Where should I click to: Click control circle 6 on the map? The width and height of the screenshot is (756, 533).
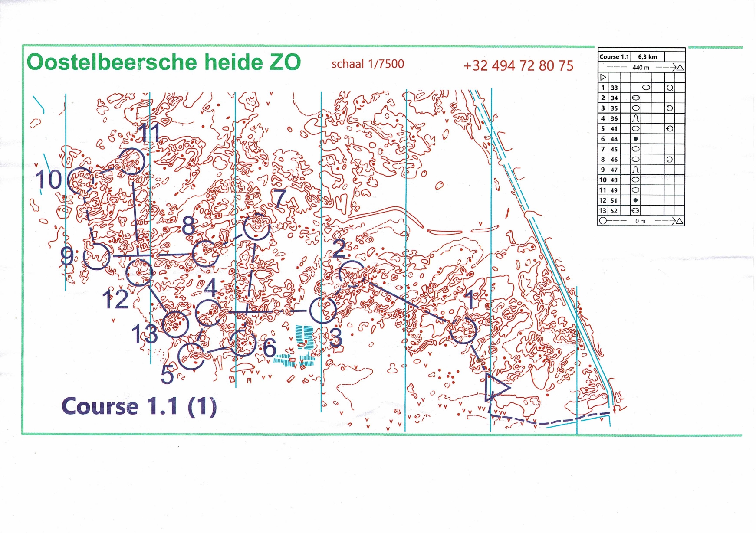click(243, 343)
